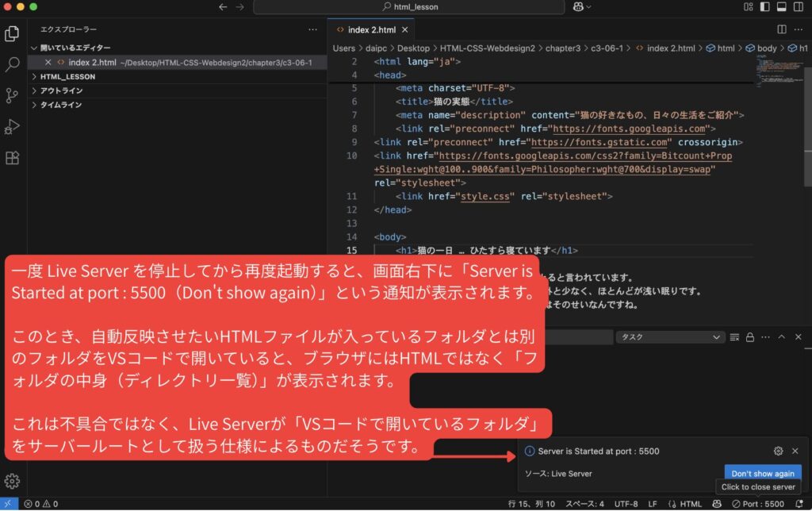Open the Run and Debug view
812x511 pixels.
coord(13,126)
